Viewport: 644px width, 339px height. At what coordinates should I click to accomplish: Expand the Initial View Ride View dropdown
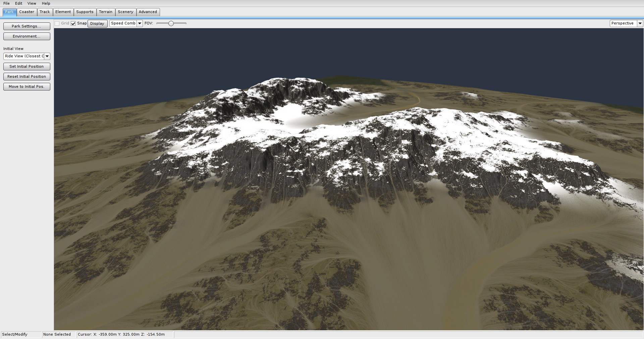(x=47, y=56)
